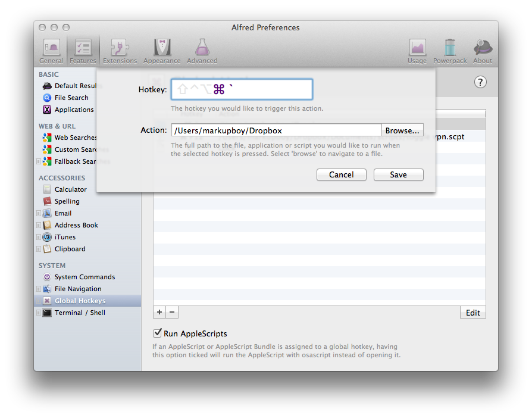Click the question mark help button

(480, 82)
